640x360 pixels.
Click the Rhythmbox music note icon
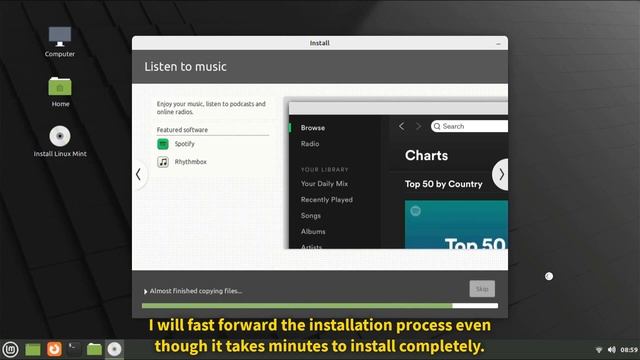click(163, 162)
